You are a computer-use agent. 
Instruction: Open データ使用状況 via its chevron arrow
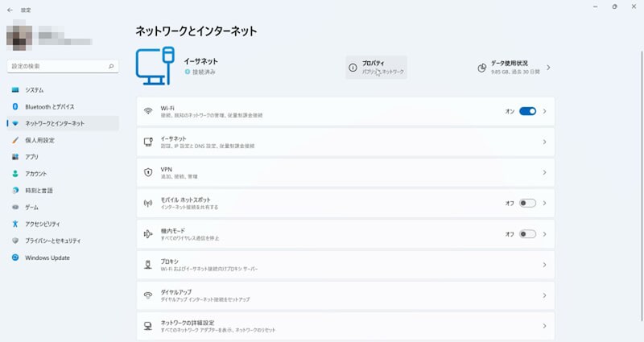(548, 68)
